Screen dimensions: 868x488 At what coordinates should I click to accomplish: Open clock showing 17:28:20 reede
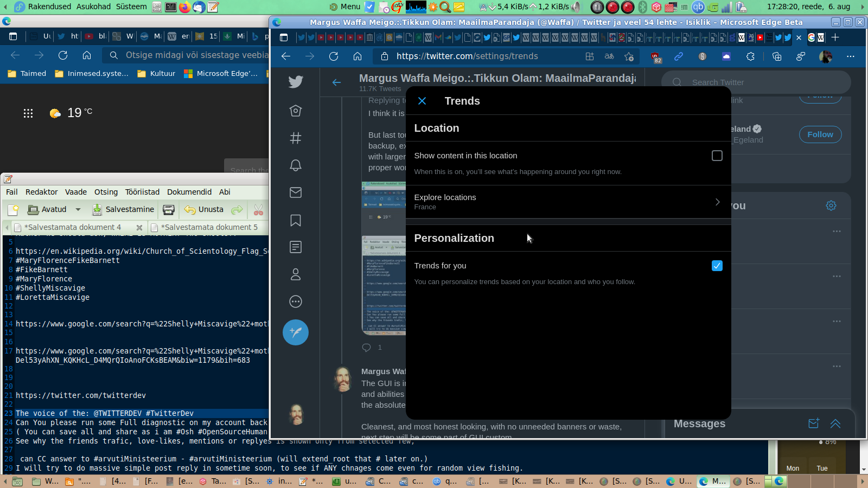(808, 7)
